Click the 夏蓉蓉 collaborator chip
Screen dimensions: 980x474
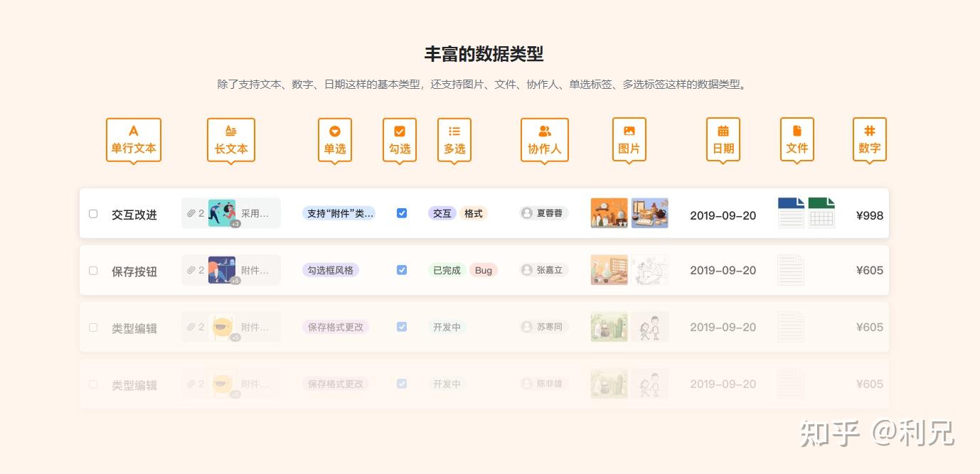coord(543,213)
